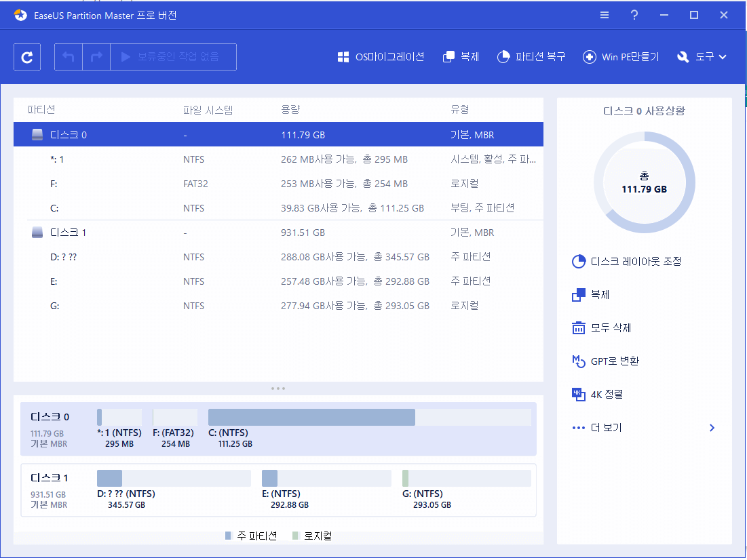Screen dimensions: 747x560
Task: Click the refresh icon in the toolbar
Action: (x=27, y=57)
